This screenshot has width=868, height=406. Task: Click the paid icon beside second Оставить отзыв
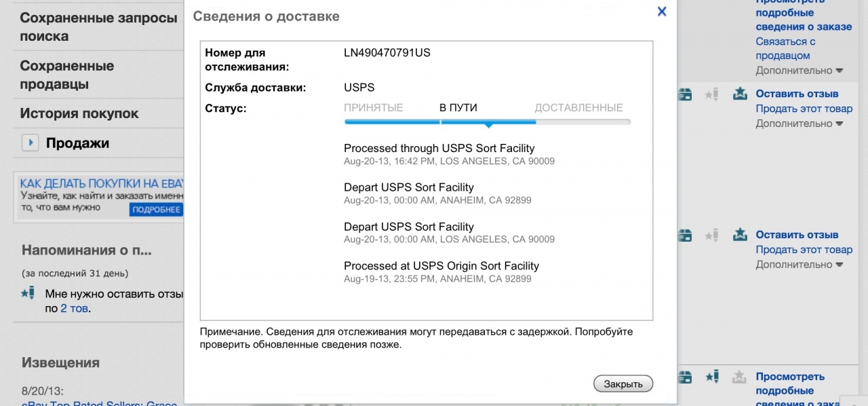(686, 236)
